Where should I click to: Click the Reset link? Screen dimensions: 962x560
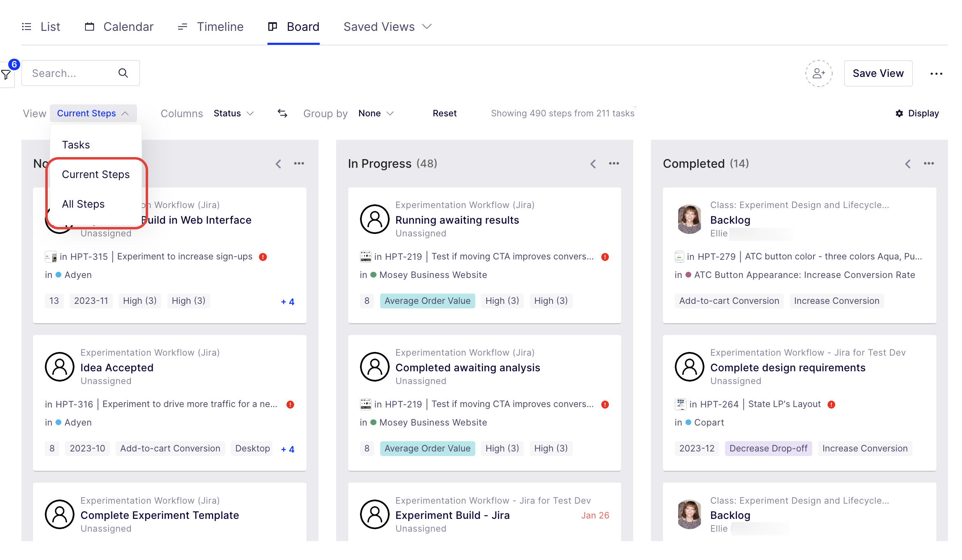pos(444,113)
